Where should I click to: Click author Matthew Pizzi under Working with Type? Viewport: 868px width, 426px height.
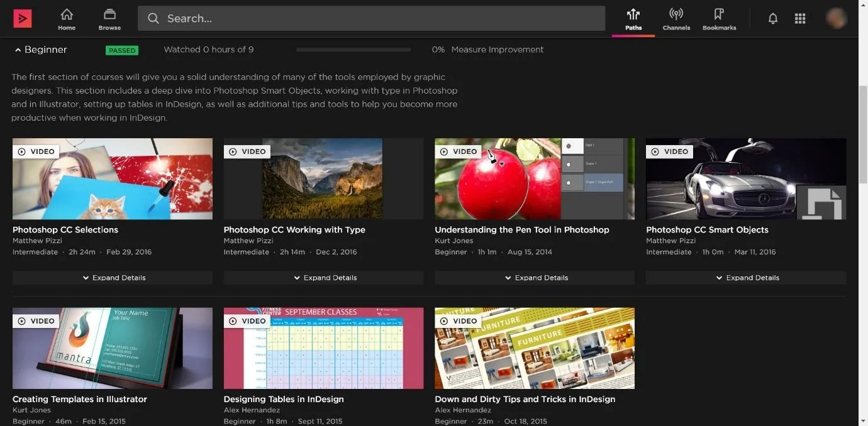[248, 241]
